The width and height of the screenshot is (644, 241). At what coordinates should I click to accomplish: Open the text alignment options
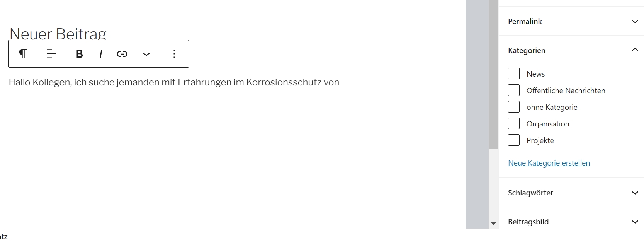51,54
